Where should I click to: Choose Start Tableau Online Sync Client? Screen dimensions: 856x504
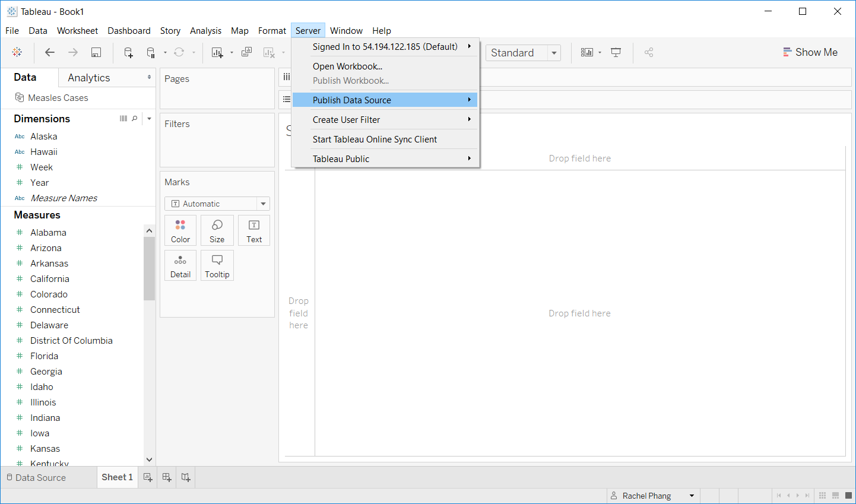[x=375, y=140]
